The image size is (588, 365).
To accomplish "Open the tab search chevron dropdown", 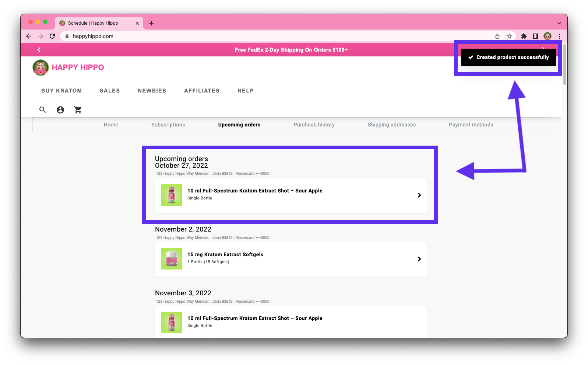I will click(x=559, y=23).
